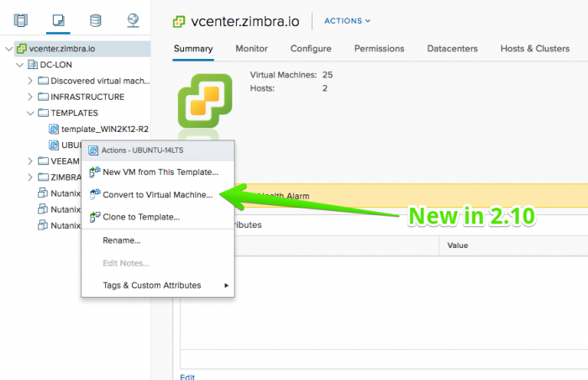Click the VEEAM folder icon
Image resolution: width=588 pixels, height=380 pixels.
43,161
